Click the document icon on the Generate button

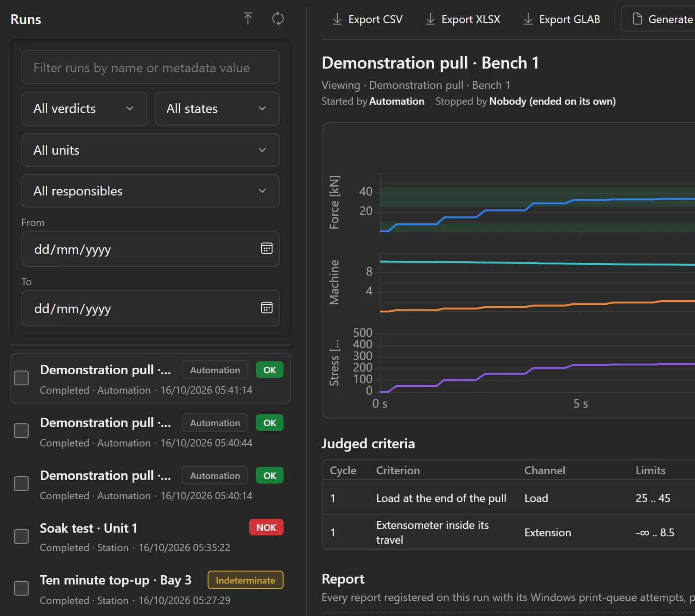tap(638, 19)
